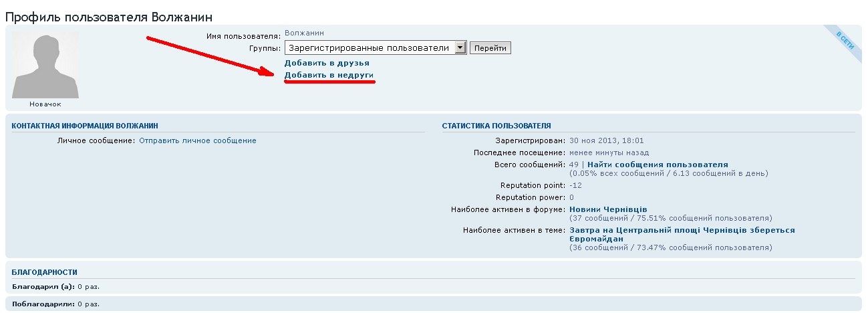Click the registration date '30 ноя 2013, 18:01'
Viewport: 868px width, 313px height.
click(606, 140)
